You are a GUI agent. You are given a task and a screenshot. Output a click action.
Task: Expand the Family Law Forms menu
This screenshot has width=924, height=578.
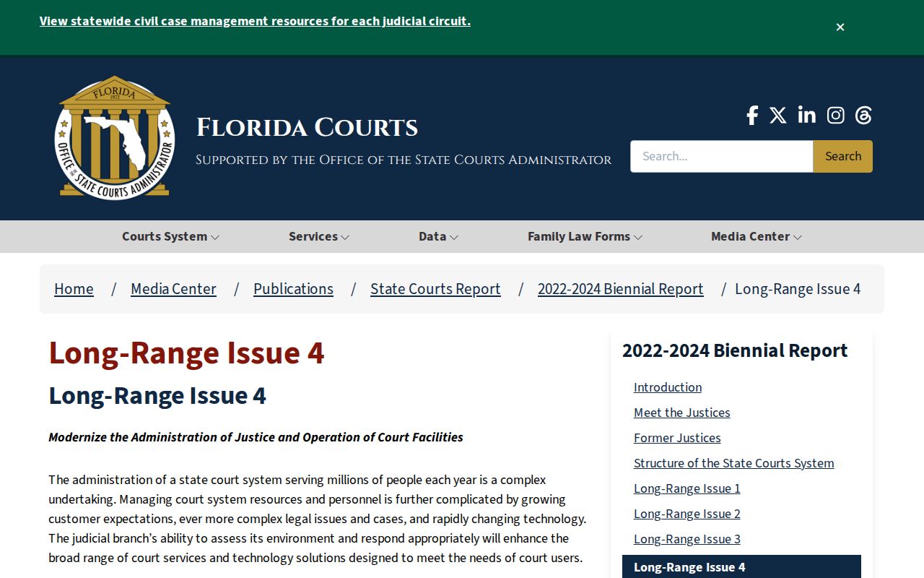[585, 236]
